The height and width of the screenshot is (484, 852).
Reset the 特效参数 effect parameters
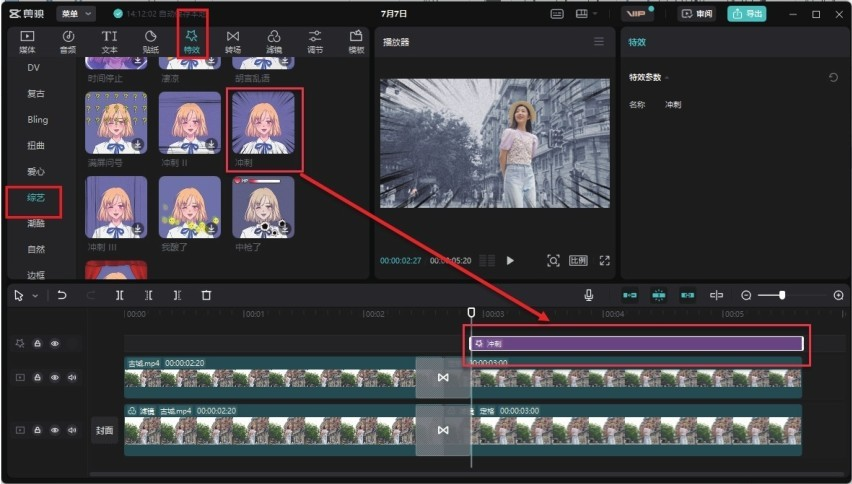(x=833, y=77)
